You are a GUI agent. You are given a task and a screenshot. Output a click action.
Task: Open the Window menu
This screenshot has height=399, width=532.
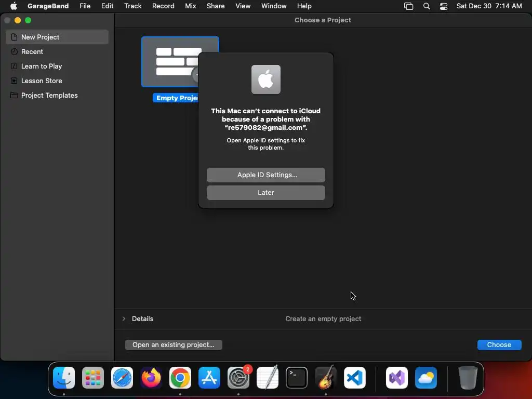click(274, 6)
